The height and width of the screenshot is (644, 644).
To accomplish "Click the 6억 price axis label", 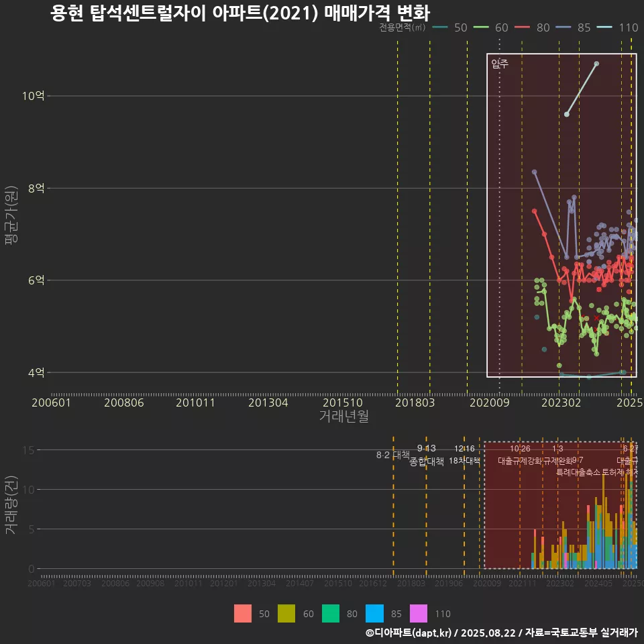I will (x=36, y=280).
